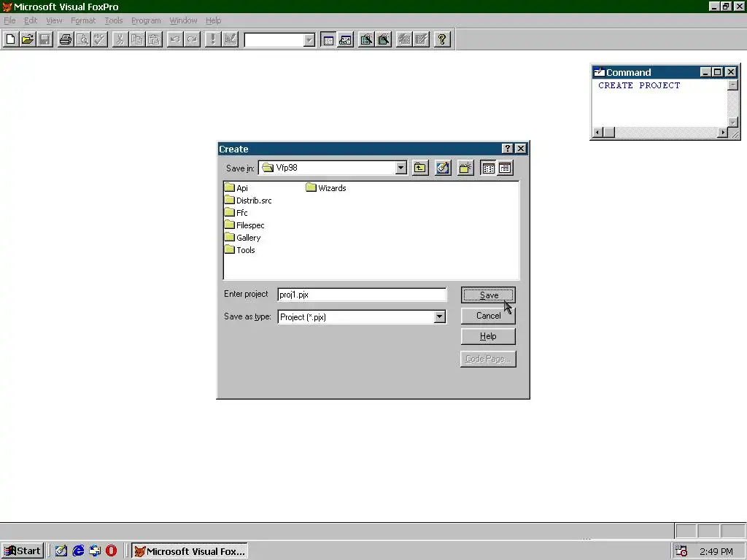Click the Run exclamation mark toolbar icon

(x=212, y=39)
